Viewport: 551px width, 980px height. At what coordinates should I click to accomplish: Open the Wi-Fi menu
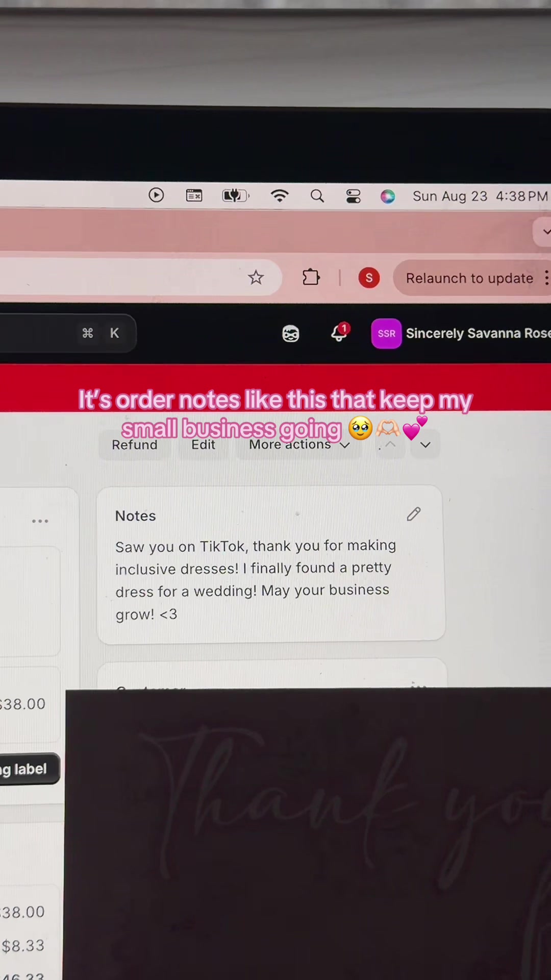280,195
